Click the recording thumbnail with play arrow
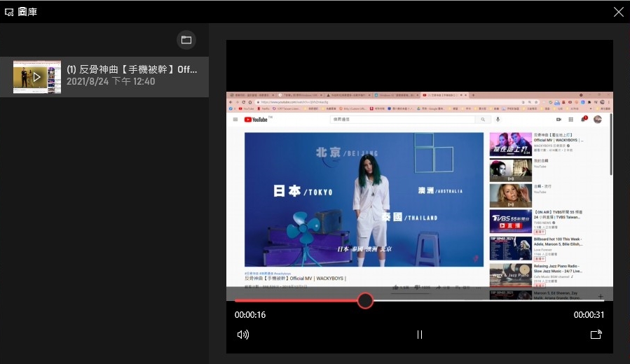Image resolution: width=630 pixels, height=364 pixels. click(37, 77)
